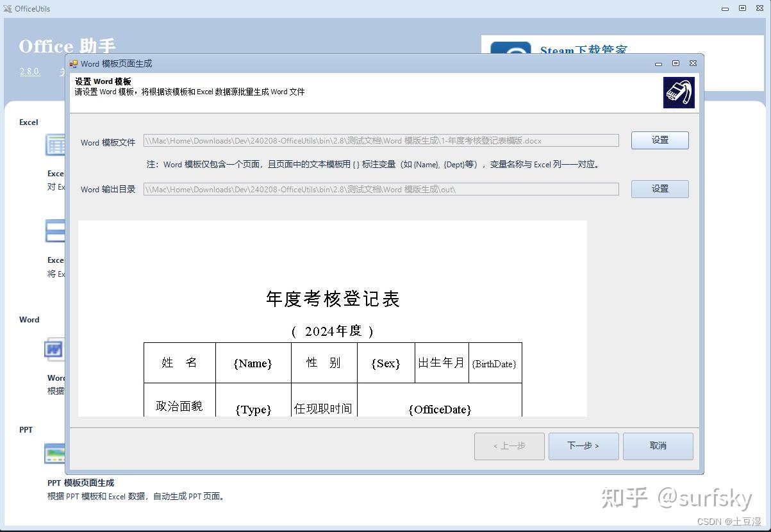The image size is (771, 532).
Task: Click the OfficeUtils title bar icon
Action: (7, 8)
